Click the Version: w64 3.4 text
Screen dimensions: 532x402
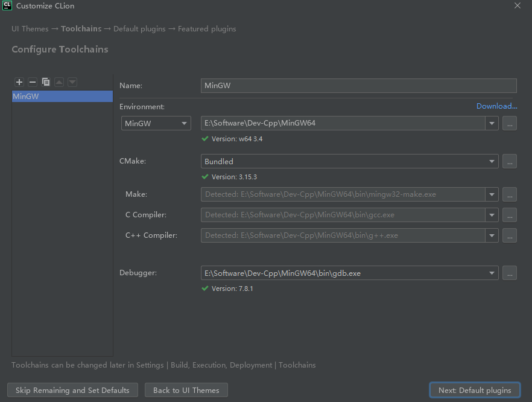click(237, 139)
